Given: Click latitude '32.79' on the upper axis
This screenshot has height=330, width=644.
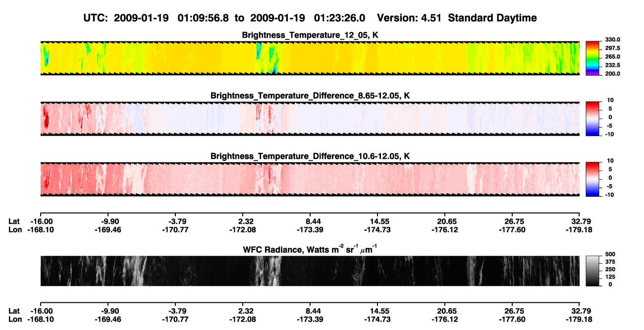Looking at the screenshot, I should point(582,222).
